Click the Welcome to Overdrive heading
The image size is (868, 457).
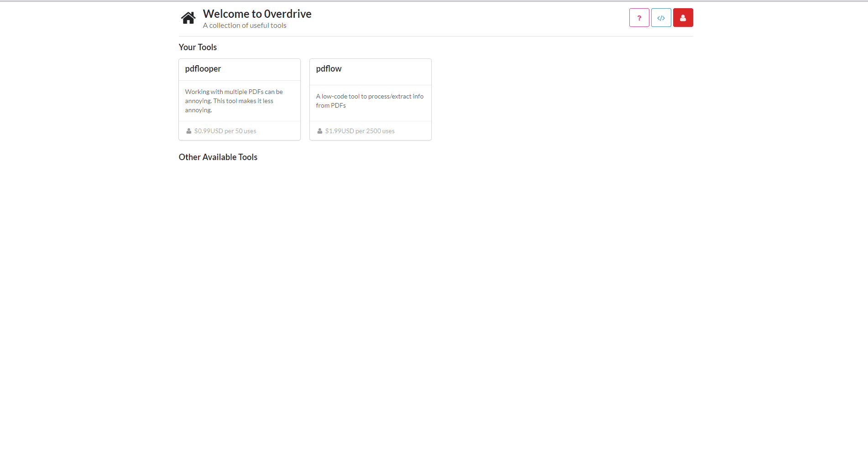(257, 14)
